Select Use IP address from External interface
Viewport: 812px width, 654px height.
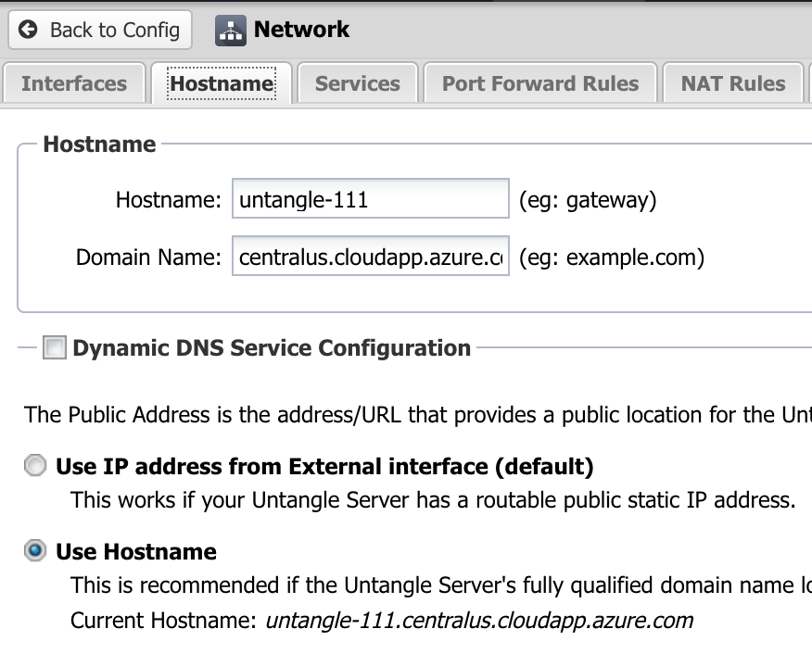(x=35, y=465)
